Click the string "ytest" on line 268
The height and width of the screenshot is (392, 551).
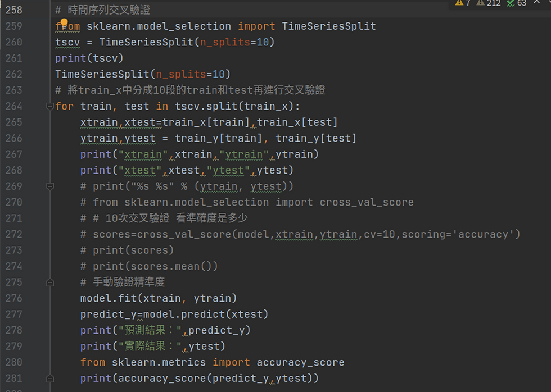[x=228, y=170]
